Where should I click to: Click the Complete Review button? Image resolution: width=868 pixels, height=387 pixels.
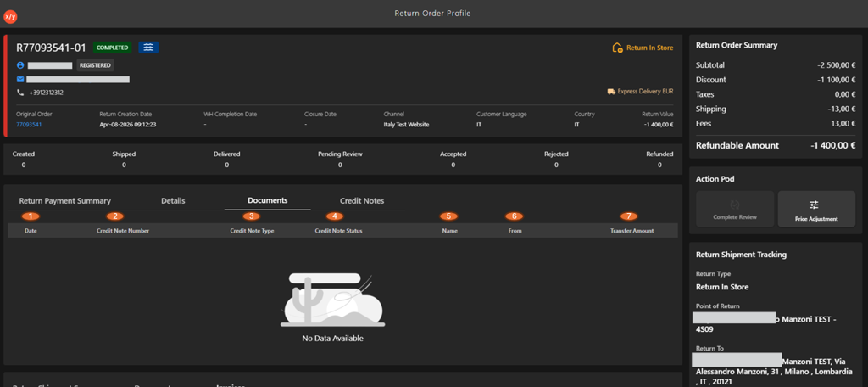coord(735,209)
